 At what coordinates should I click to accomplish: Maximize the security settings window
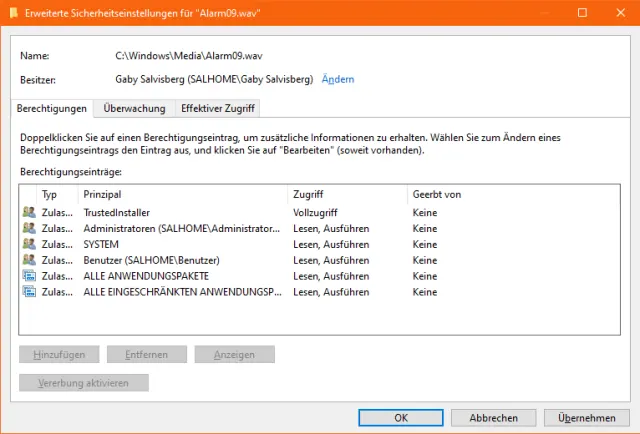(x=582, y=13)
